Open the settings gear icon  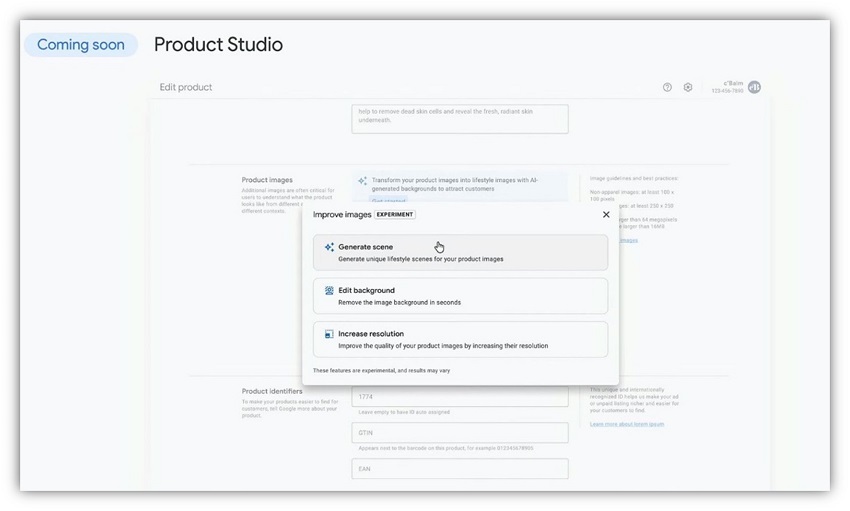click(688, 87)
